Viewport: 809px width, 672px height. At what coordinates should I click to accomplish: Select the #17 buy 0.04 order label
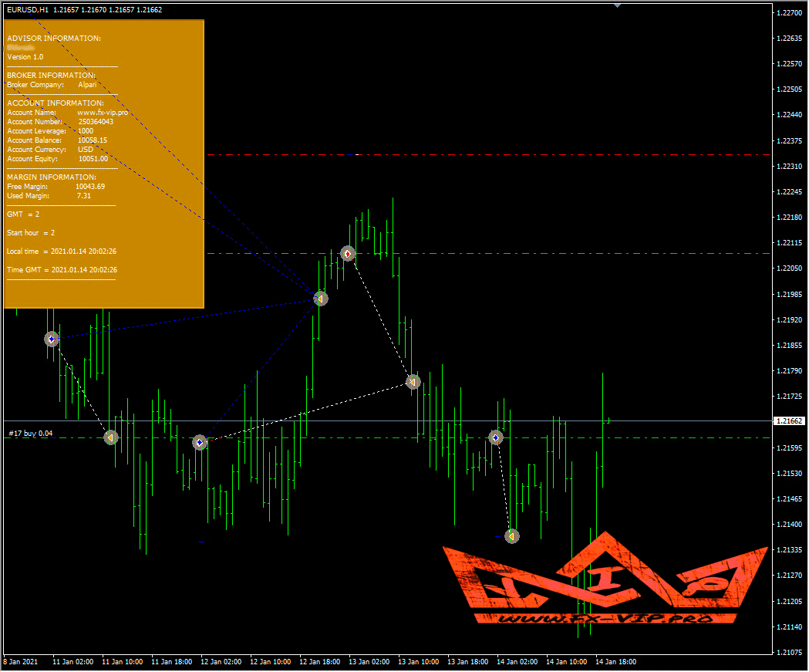pyautogui.click(x=31, y=434)
